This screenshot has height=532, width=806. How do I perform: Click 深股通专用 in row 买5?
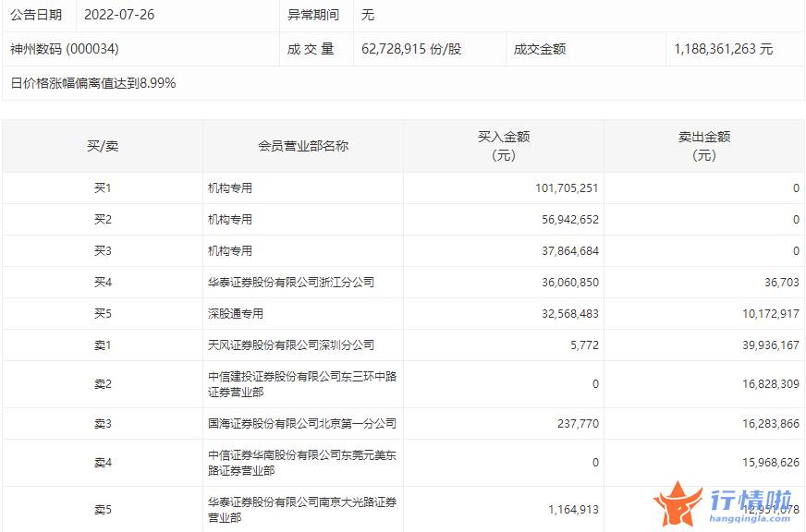point(236,313)
